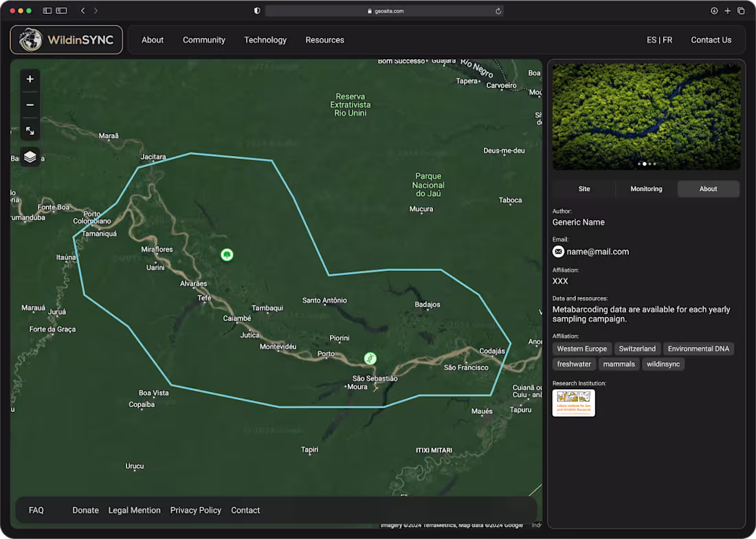The width and height of the screenshot is (756, 539).
Task: Click the zoom in control on the map
Action: [x=30, y=78]
